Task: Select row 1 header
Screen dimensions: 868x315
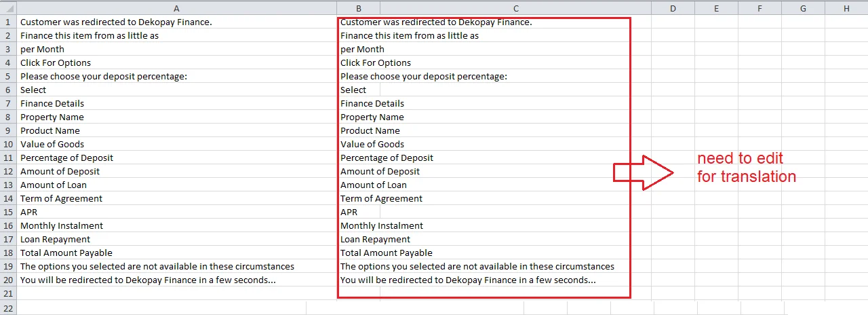Action: point(8,22)
